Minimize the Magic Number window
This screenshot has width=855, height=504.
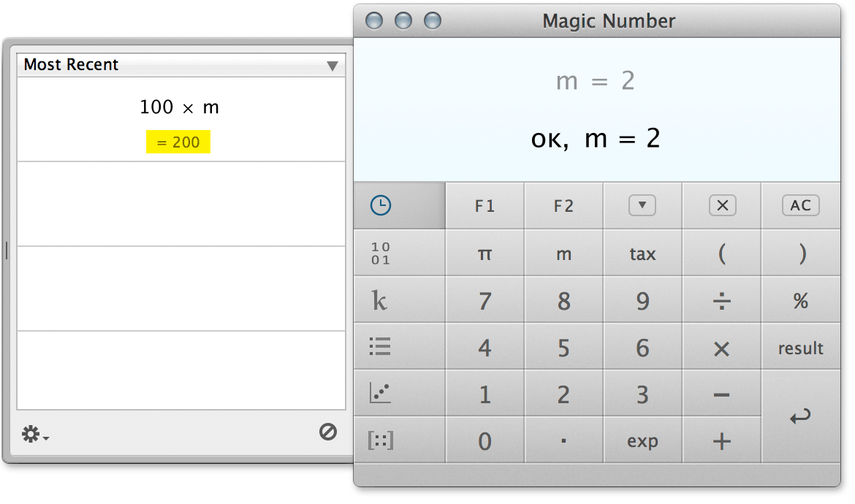(403, 20)
